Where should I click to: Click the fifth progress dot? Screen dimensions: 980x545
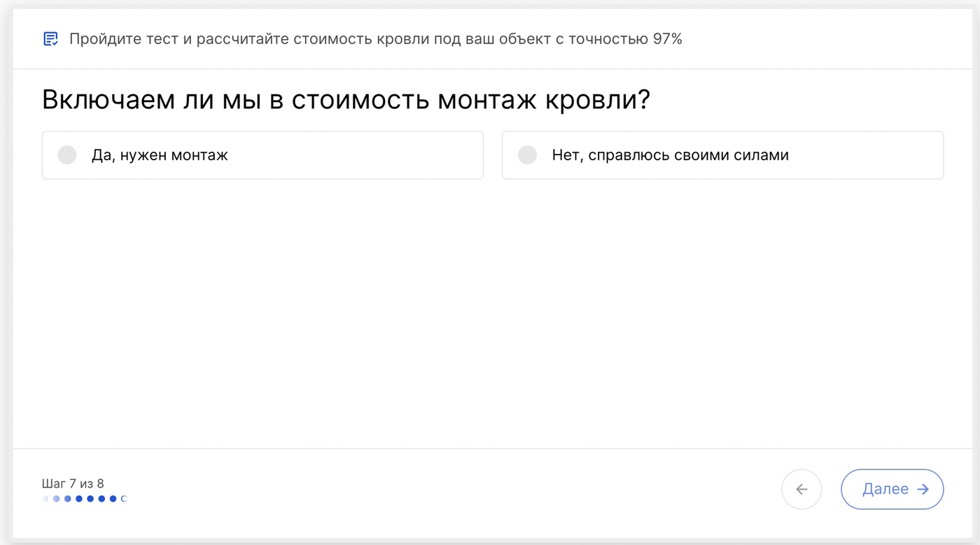pos(90,499)
